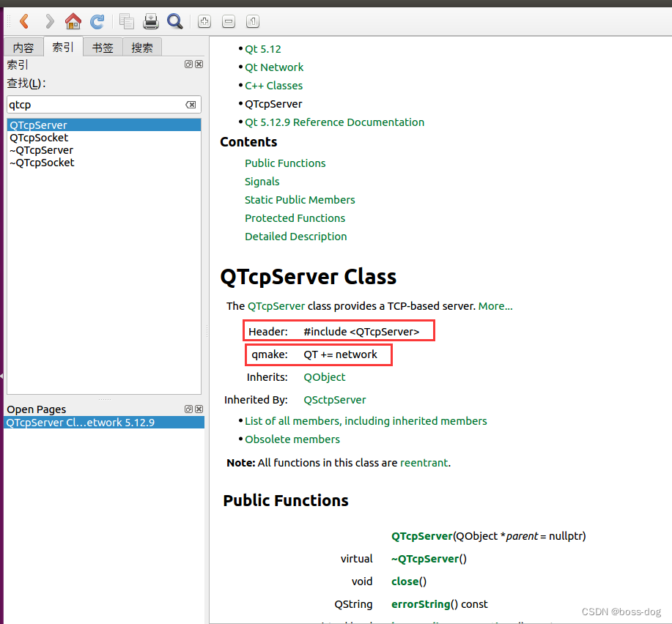Jump to Signals contents link
This screenshot has width=672, height=624.
[262, 182]
